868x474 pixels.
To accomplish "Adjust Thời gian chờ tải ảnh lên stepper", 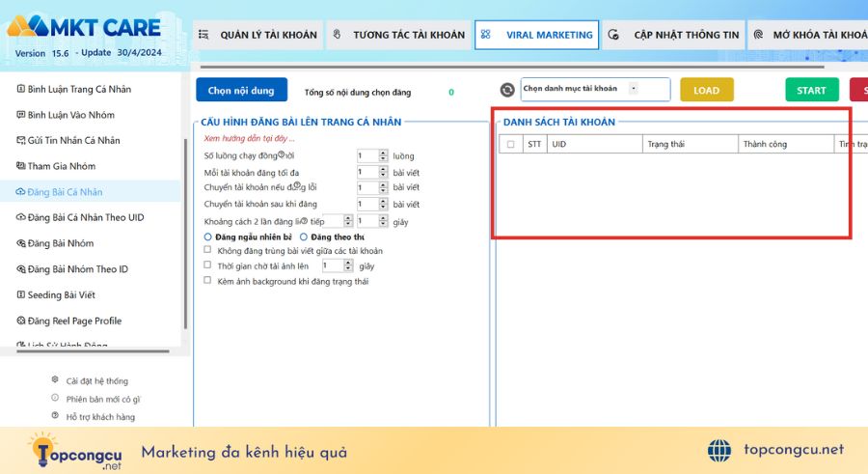I will (348, 265).
